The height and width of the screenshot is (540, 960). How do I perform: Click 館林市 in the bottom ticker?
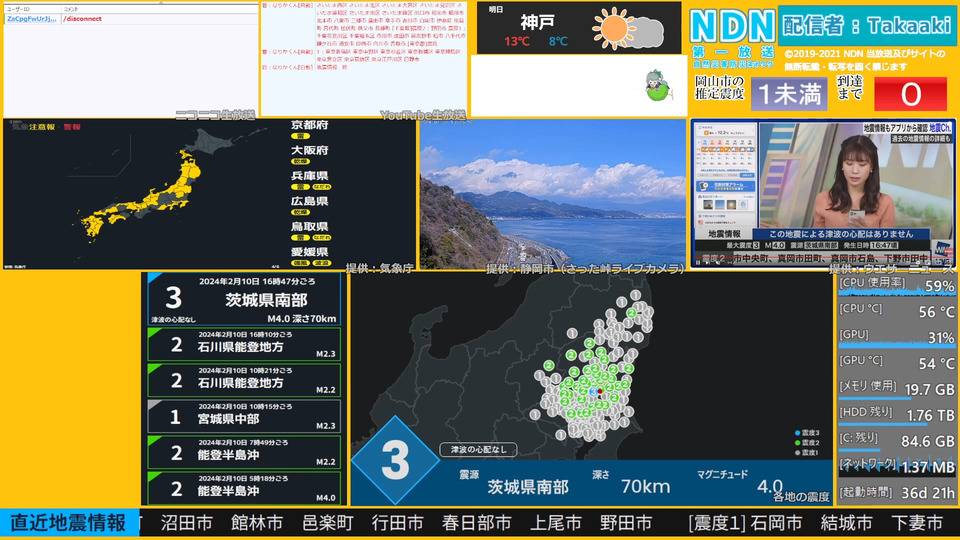257,523
